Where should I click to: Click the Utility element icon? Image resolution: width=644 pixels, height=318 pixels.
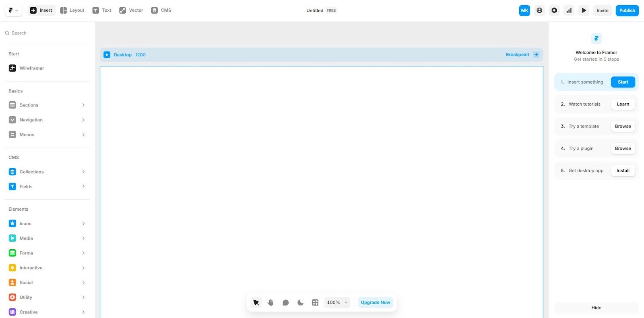coord(12,297)
